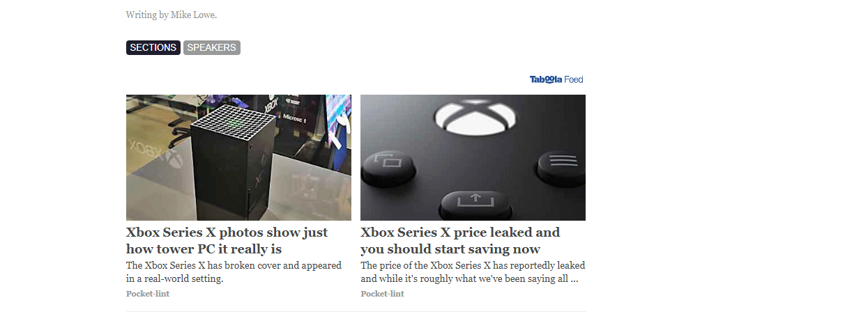Click the view button icon on the controller
Viewport: 868px width, 323px height.
[x=388, y=164]
